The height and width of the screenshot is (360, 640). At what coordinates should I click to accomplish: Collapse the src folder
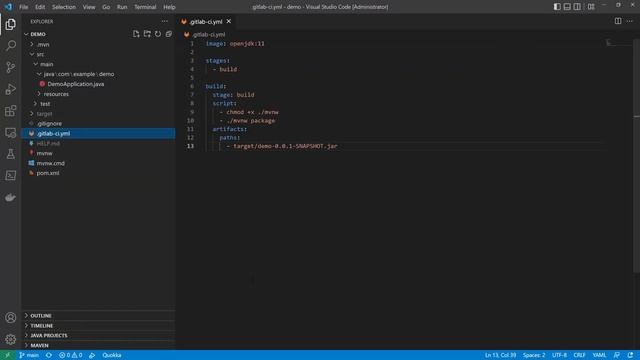(x=98, y=54)
